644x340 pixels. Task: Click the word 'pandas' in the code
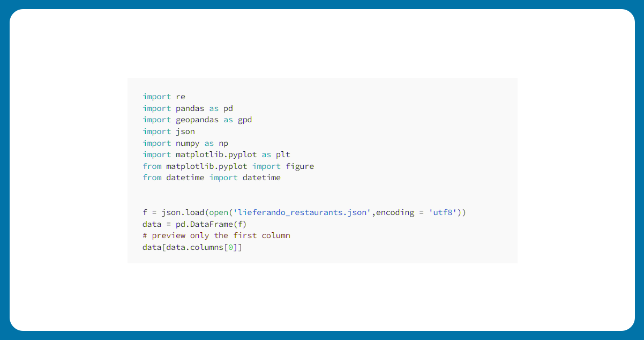click(190, 108)
